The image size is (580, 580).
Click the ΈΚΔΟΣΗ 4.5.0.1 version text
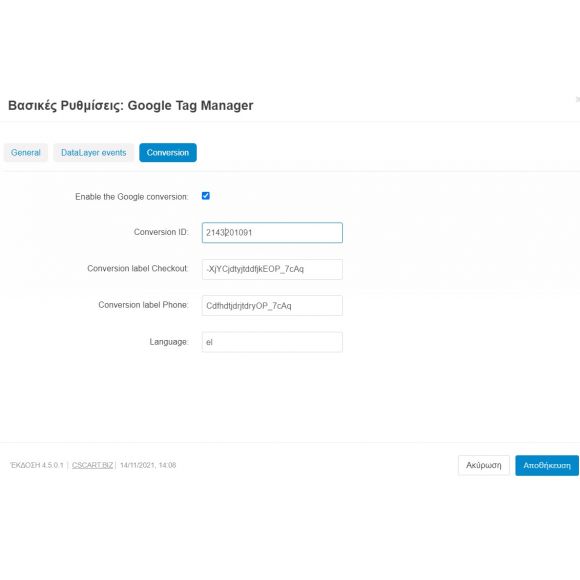pos(37,465)
